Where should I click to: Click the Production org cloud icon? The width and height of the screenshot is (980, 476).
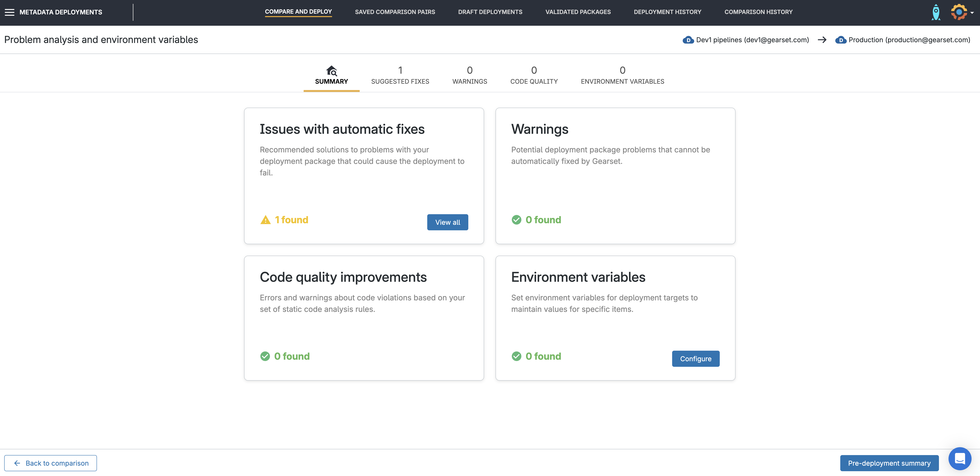tap(840, 40)
